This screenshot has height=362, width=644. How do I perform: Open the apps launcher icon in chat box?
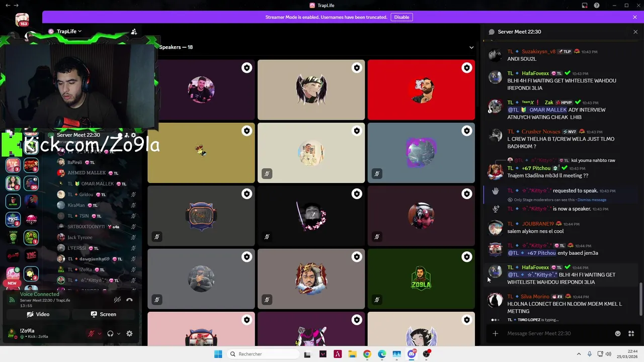[x=631, y=333]
